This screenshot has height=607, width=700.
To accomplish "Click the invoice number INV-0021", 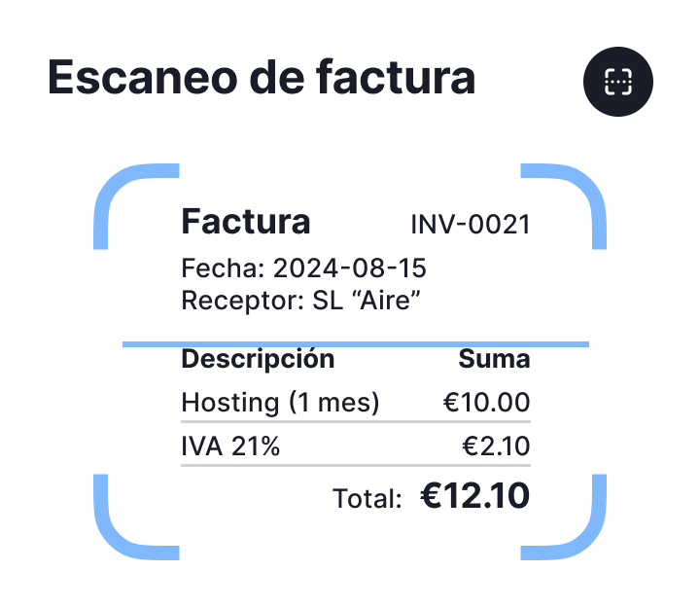I will coord(471,225).
